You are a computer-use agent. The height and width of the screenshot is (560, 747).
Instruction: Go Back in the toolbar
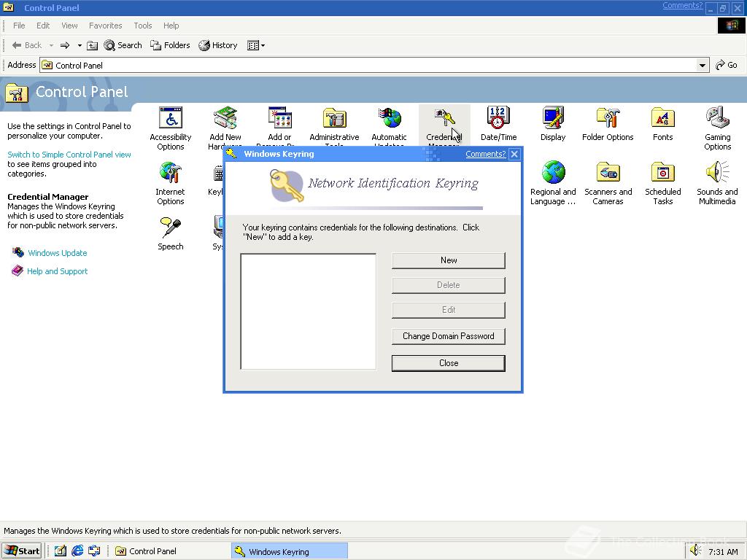[27, 45]
